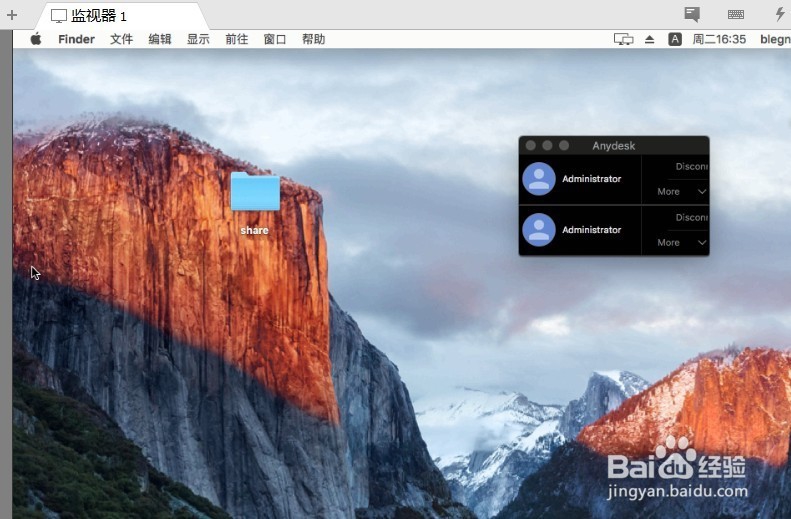Click second Administrator avatar in Anydesk
The width and height of the screenshot is (791, 519).
click(539, 230)
